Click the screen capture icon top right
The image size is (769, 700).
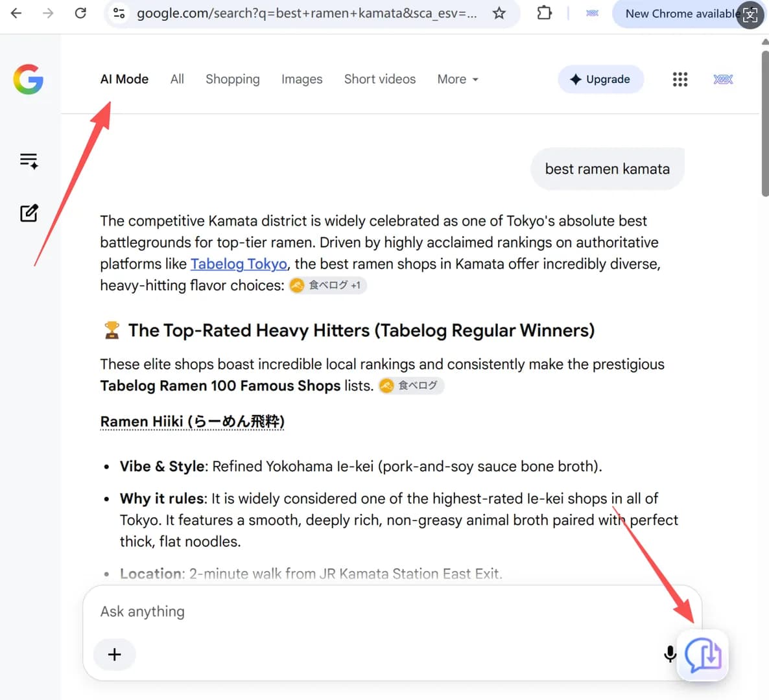(x=750, y=15)
